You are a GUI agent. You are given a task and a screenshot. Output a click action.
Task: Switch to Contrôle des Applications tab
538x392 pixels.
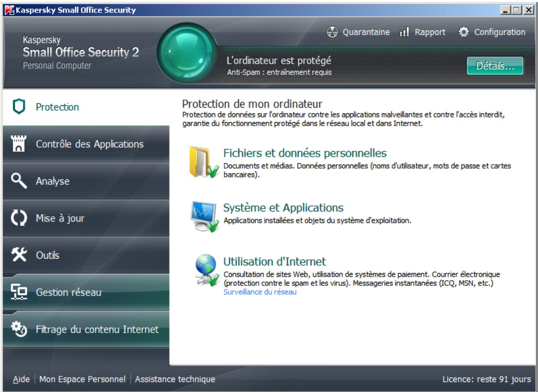click(86, 144)
